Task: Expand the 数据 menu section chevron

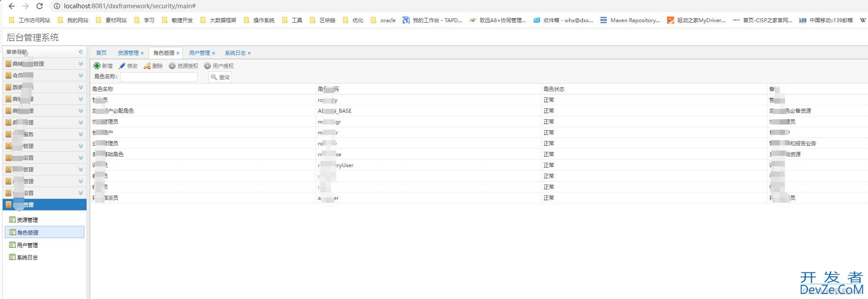Action: click(80, 87)
